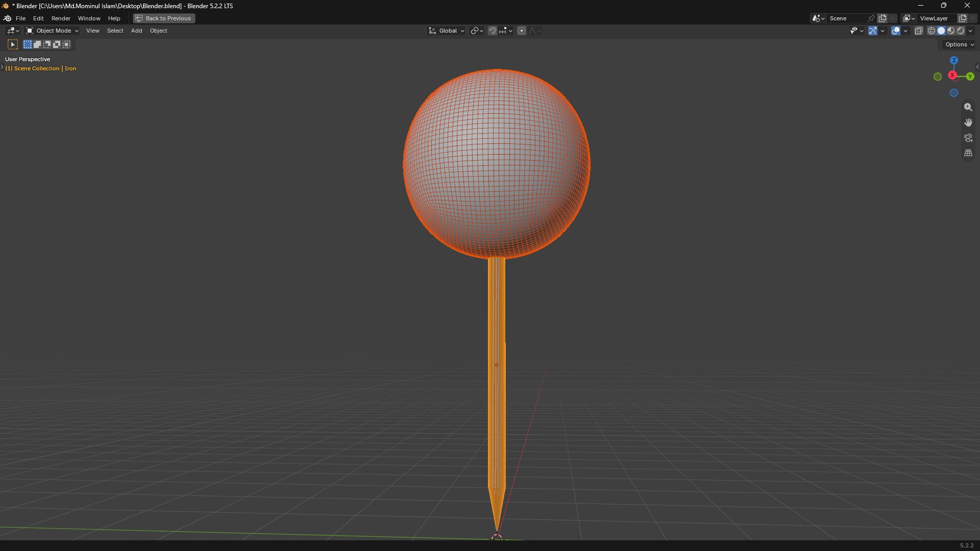980x551 pixels.
Task: Open the shading options dropdown arrow
Action: [970, 31]
